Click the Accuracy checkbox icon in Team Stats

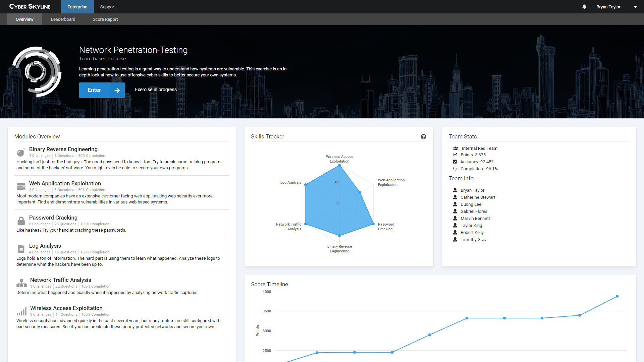click(455, 162)
